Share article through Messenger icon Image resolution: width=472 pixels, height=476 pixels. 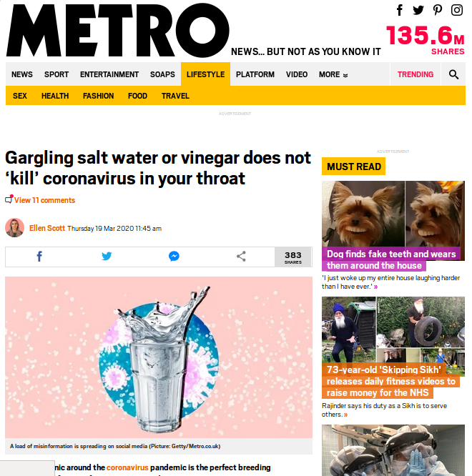pos(174,256)
